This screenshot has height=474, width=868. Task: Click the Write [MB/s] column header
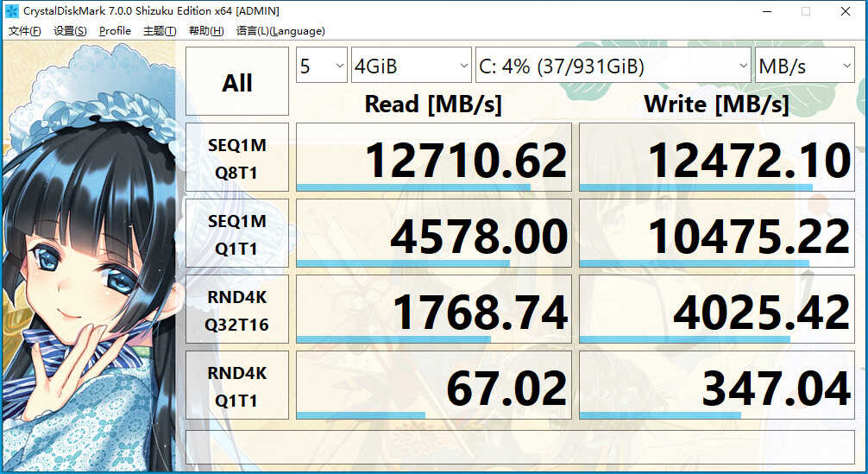tap(716, 104)
